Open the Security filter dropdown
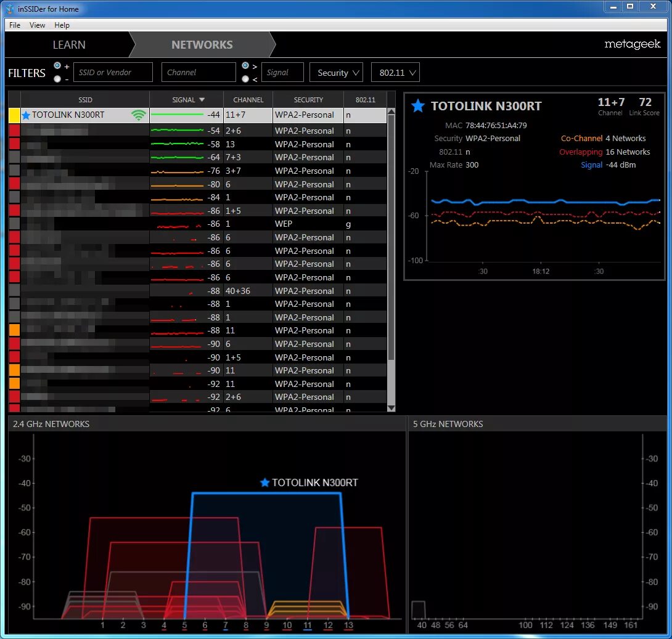Image resolution: width=672 pixels, height=639 pixels. coord(337,72)
